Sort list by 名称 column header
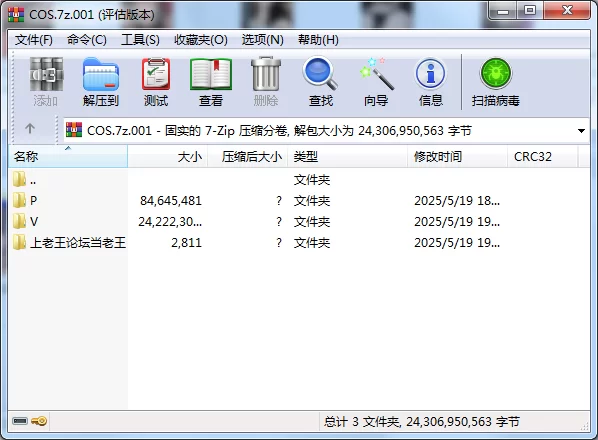The height and width of the screenshot is (440, 598). [x=68, y=156]
